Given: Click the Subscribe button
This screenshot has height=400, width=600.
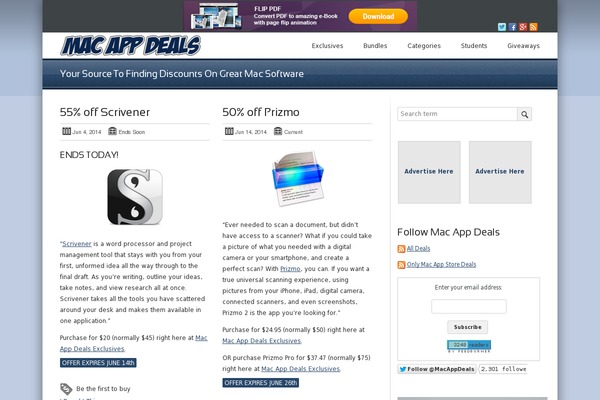Looking at the screenshot, I should (x=468, y=327).
